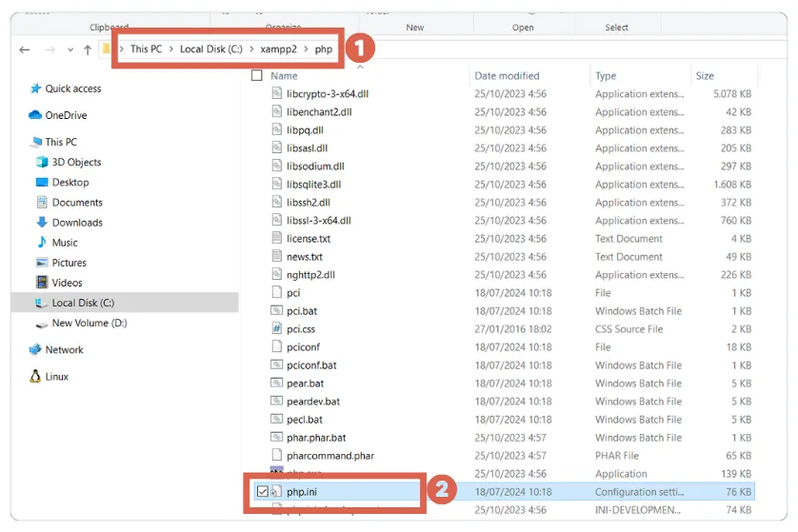Screen dimensions: 798x532
Task: Select file pharcommand.phar
Action: pyautogui.click(x=330, y=456)
